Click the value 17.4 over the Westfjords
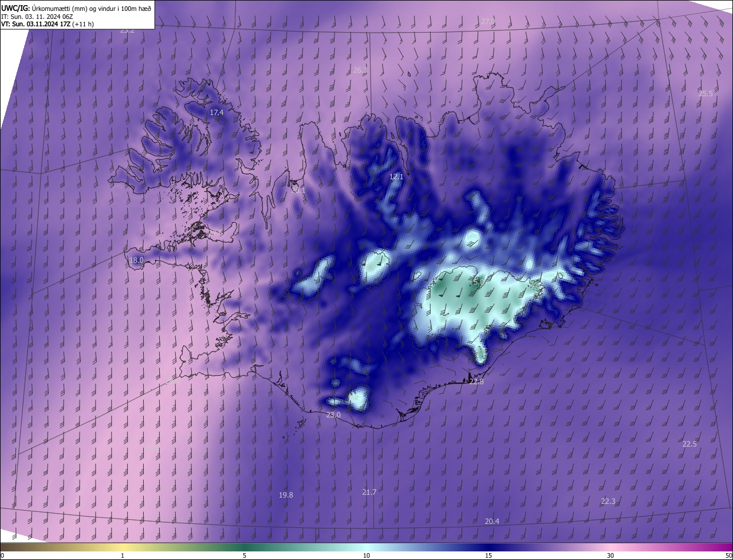 [216, 113]
